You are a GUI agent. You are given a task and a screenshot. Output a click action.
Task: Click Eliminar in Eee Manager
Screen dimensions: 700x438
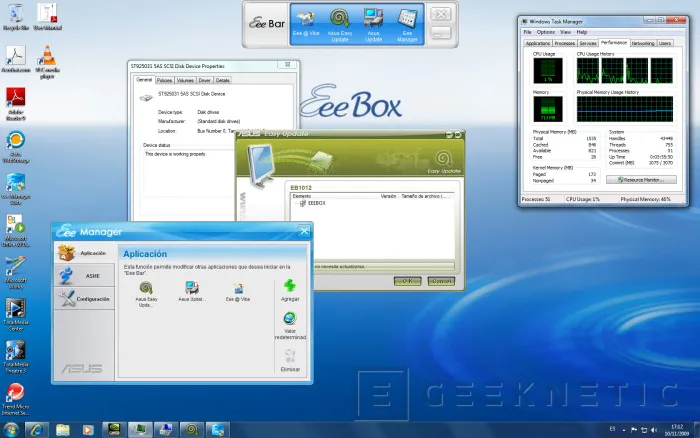click(290, 361)
